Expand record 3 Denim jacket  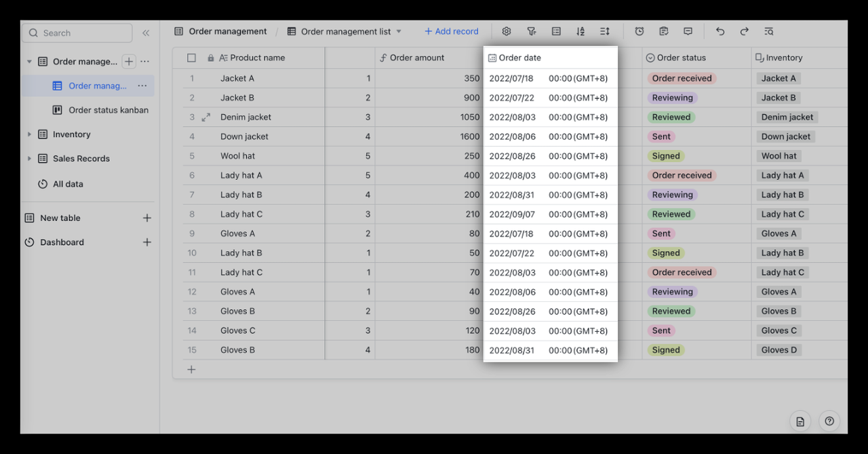[206, 117]
